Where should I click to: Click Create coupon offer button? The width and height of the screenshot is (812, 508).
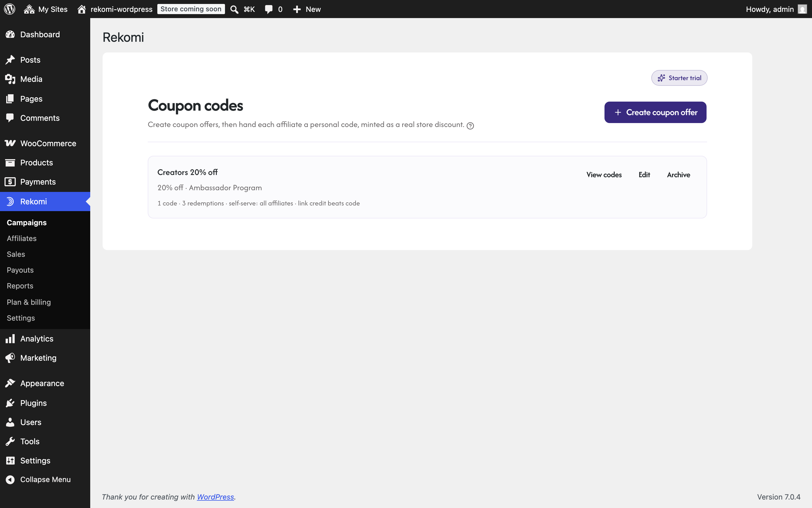[x=655, y=112]
